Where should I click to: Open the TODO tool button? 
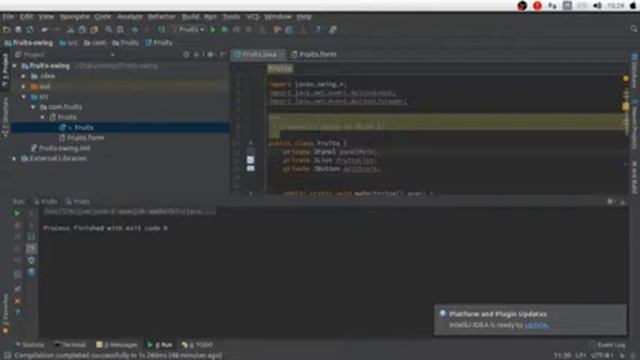[198, 345]
